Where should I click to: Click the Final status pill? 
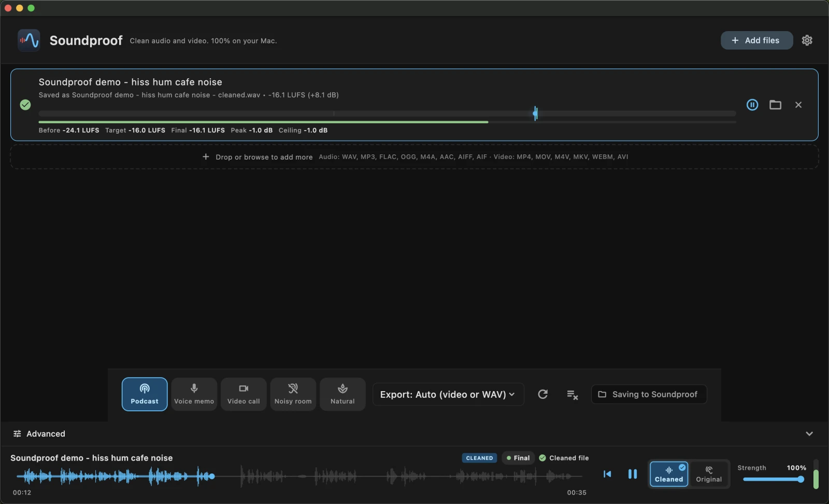pos(518,458)
